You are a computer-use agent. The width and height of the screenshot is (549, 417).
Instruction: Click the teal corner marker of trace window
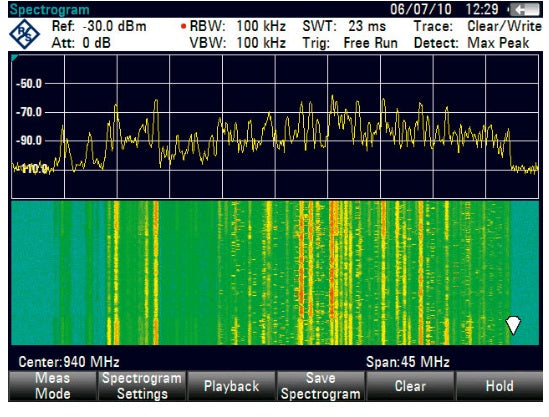(x=14, y=58)
